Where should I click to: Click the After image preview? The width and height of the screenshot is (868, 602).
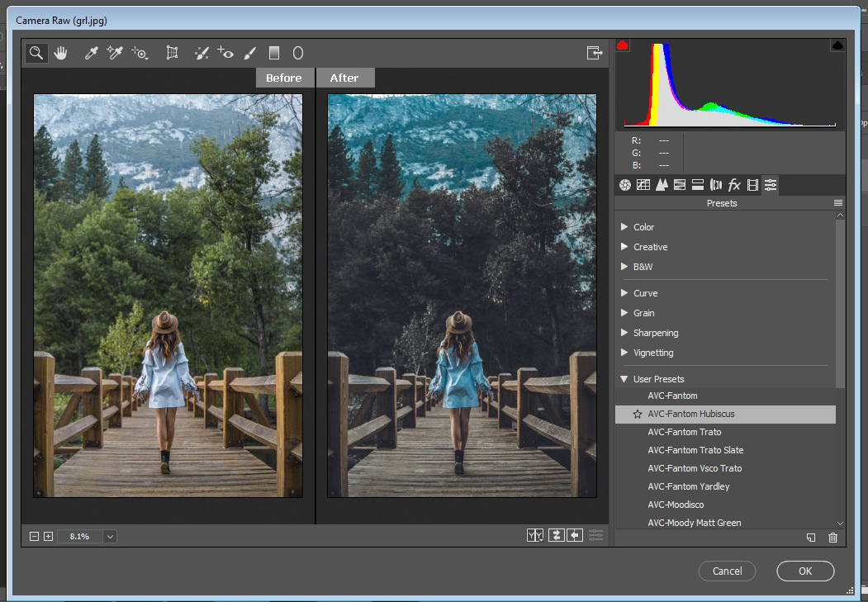(x=462, y=296)
